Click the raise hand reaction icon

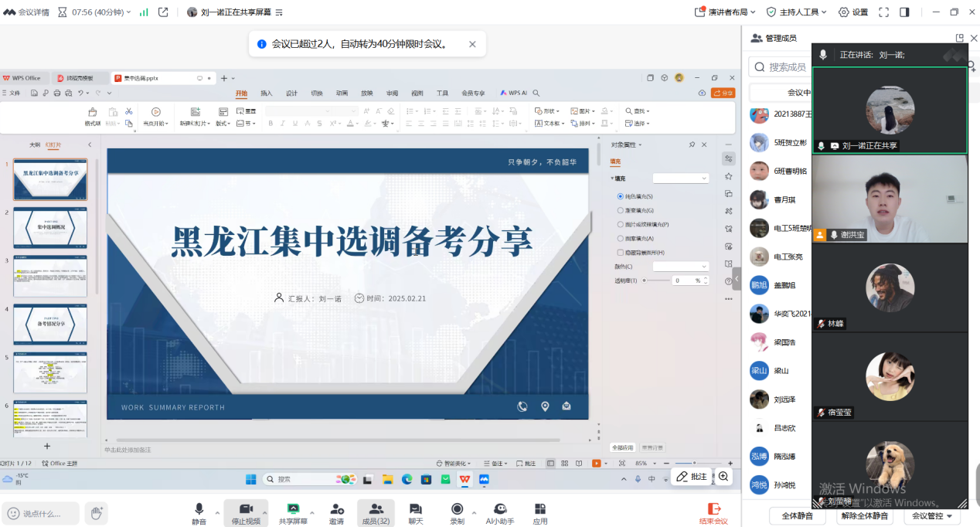pos(96,513)
